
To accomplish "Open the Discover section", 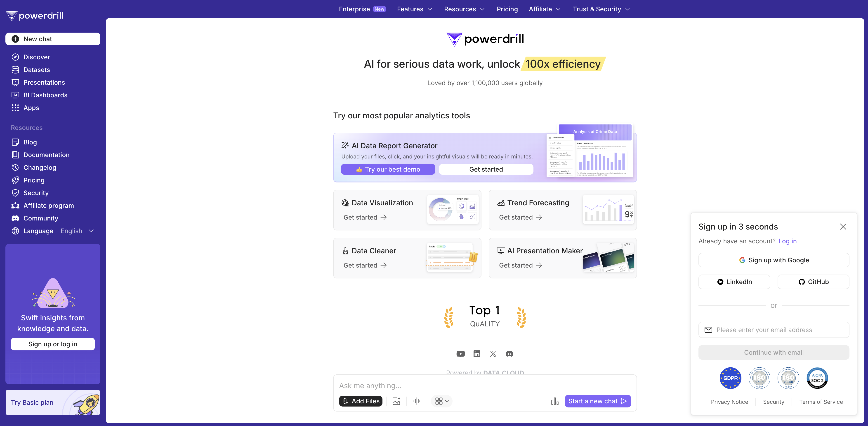I will click(x=37, y=57).
